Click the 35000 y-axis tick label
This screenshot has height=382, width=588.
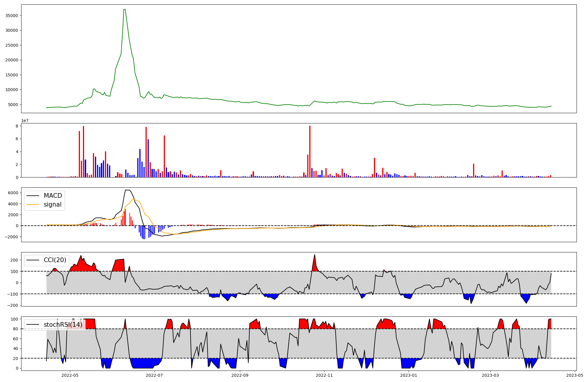click(x=12, y=16)
